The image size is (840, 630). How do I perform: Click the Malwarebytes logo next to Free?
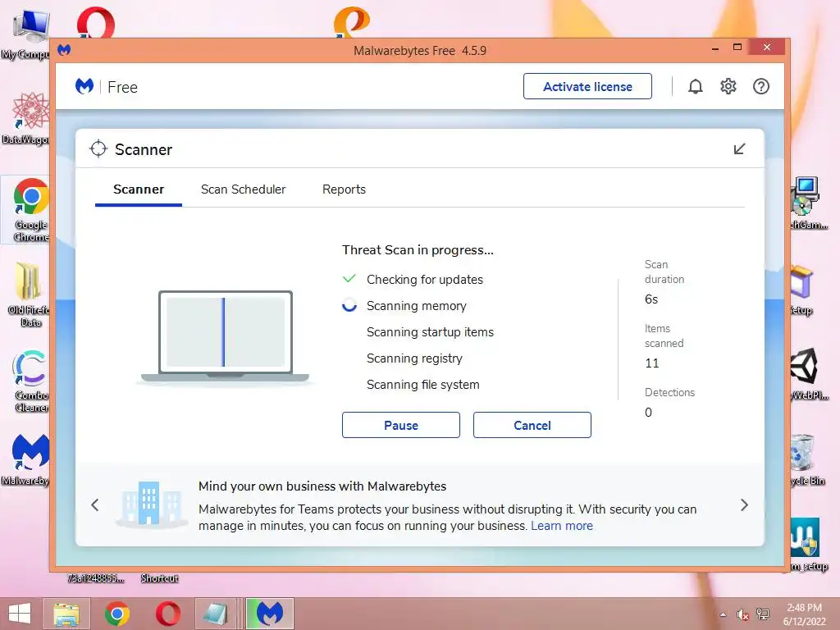point(84,86)
